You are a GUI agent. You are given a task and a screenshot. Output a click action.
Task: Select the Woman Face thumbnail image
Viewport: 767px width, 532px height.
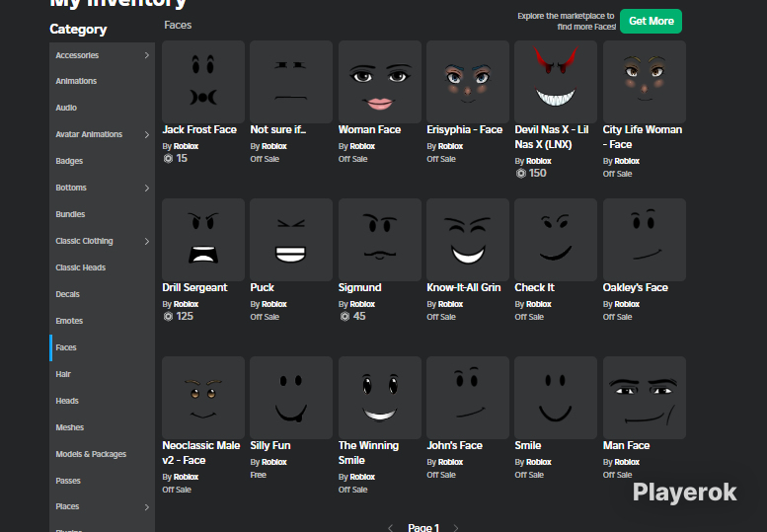(380, 82)
